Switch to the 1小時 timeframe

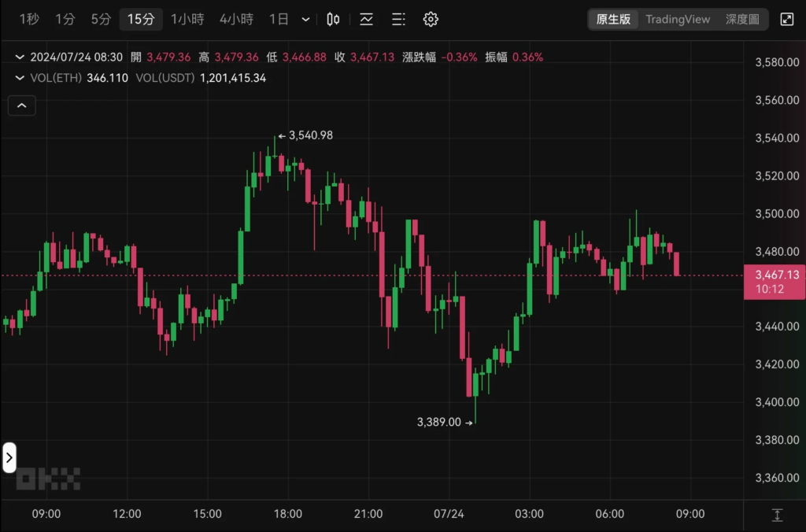pyautogui.click(x=187, y=20)
